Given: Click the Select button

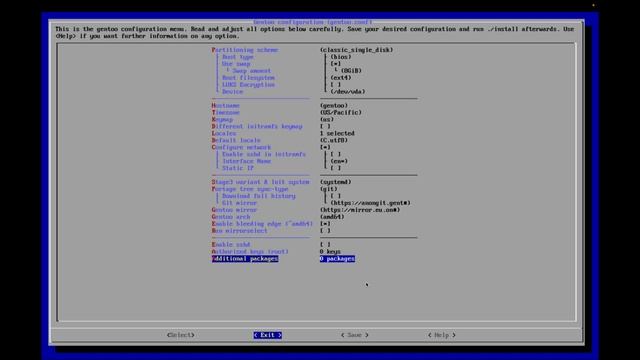Looking at the screenshot, I should tap(180, 335).
